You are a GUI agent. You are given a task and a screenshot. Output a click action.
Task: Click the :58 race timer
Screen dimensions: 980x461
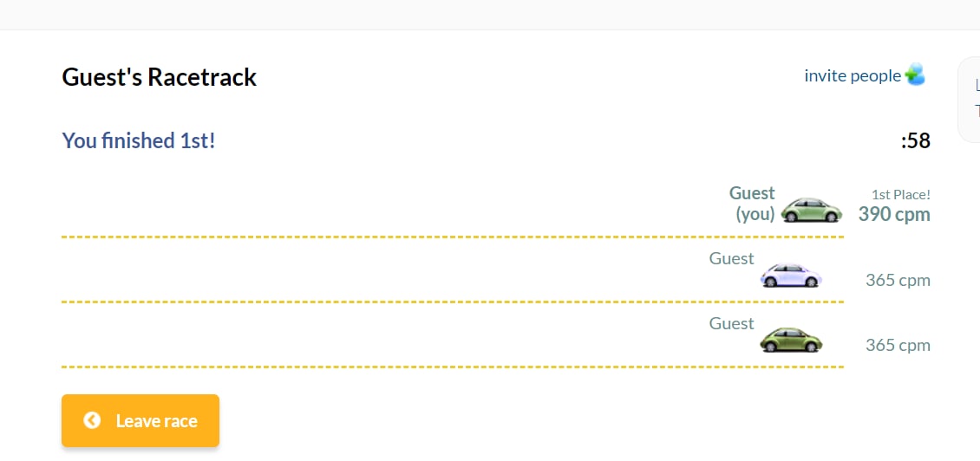click(916, 141)
